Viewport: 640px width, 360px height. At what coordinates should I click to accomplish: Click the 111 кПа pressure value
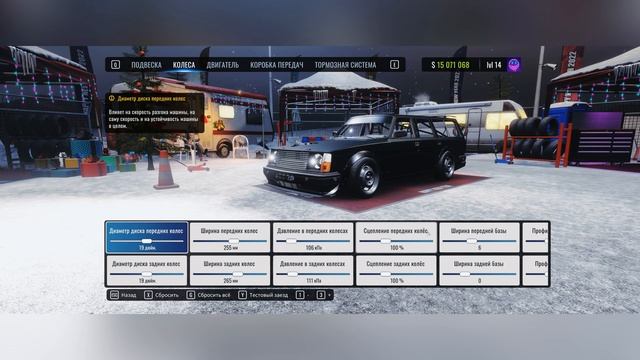click(x=313, y=281)
